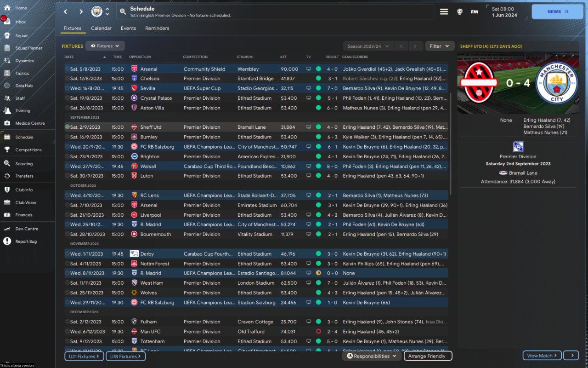Image resolution: width=588 pixels, height=368 pixels.
Task: Open the Schedule sidebar menu item
Action: pos(24,137)
